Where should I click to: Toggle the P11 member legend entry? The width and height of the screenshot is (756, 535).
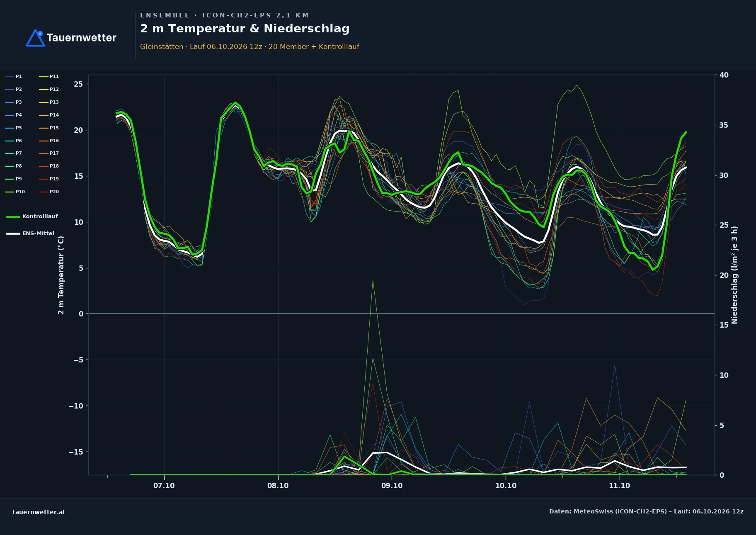[49, 76]
